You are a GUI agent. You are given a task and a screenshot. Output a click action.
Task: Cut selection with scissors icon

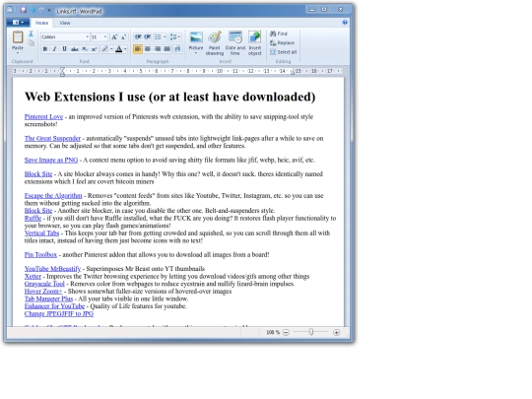tap(31, 33)
